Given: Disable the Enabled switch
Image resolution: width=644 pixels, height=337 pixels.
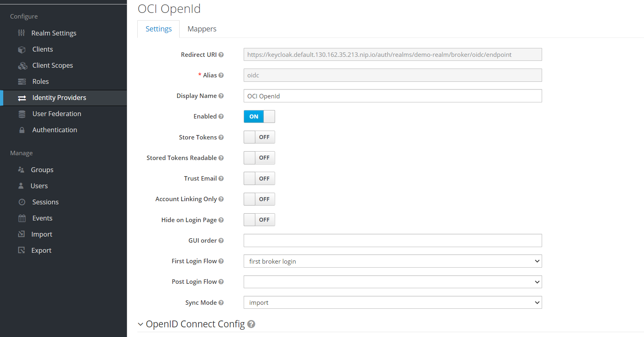Looking at the screenshot, I should coord(259,116).
